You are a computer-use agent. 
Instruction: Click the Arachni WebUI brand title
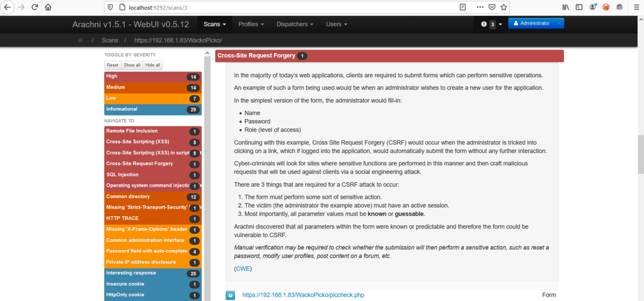point(131,24)
